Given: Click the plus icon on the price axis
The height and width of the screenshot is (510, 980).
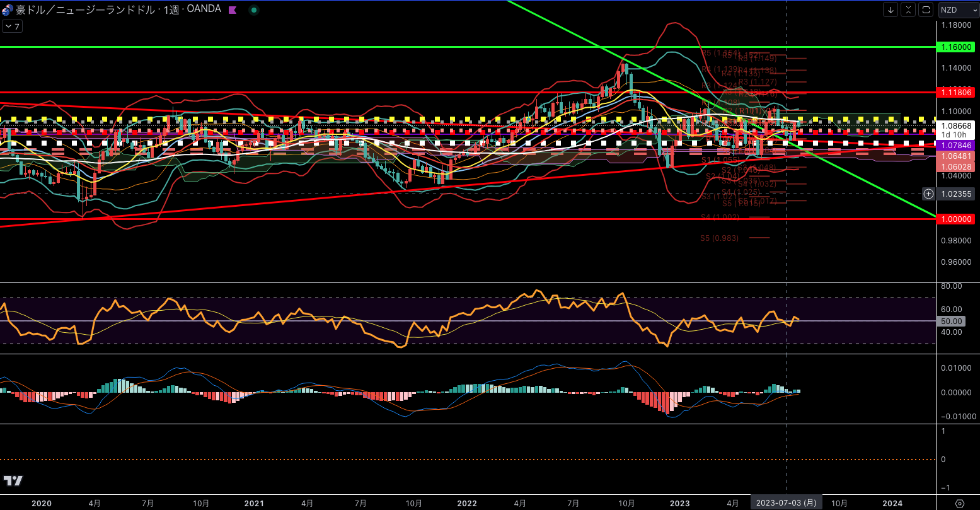Looking at the screenshot, I should (928, 194).
